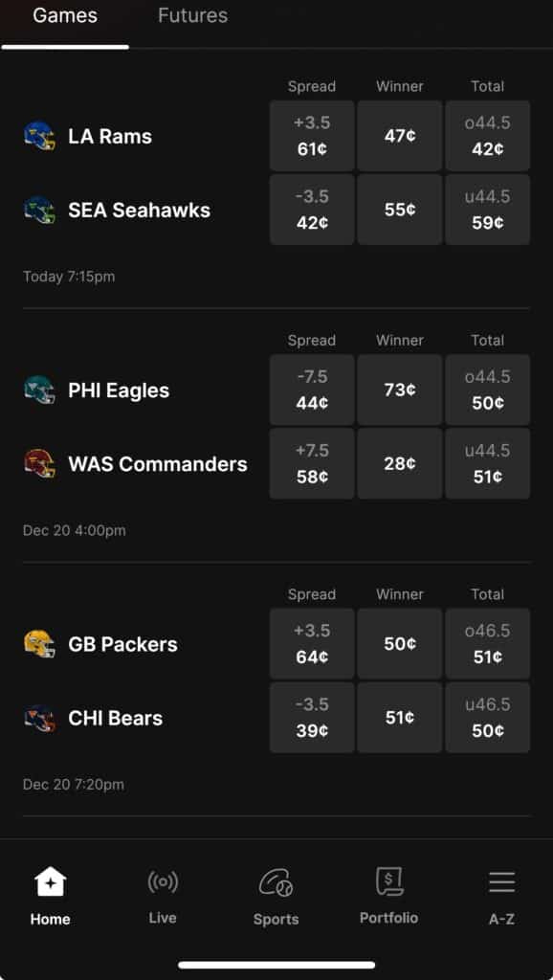Choose Commanders under 44.5 at 51¢

[x=487, y=463]
